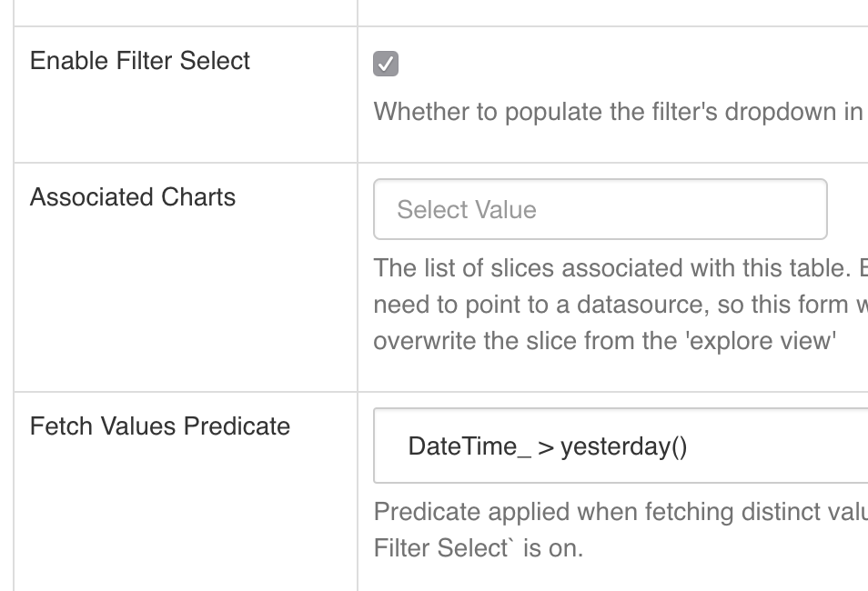Open the Associated Charts Select Value dropdown
This screenshot has height=591, width=868.
tap(601, 209)
